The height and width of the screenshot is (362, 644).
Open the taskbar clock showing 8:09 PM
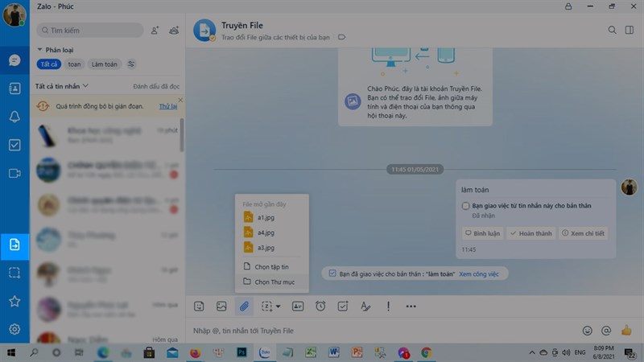click(x=603, y=352)
